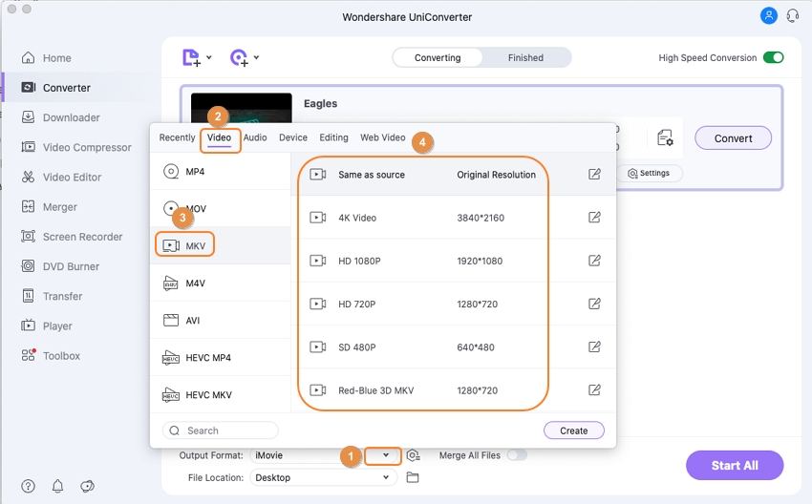Toggle High Speed Conversion switch
Screen dimensions: 812x504
(773, 57)
